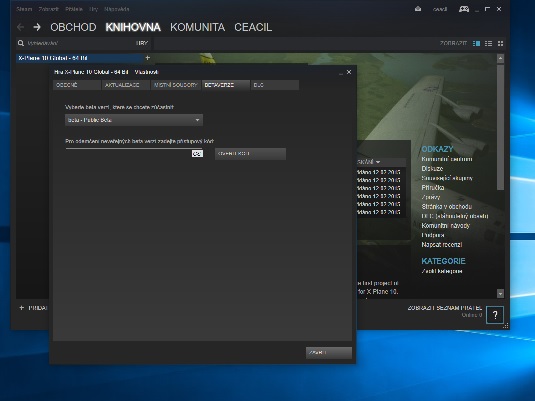Go forward with the right navigation arrow

tap(37, 27)
